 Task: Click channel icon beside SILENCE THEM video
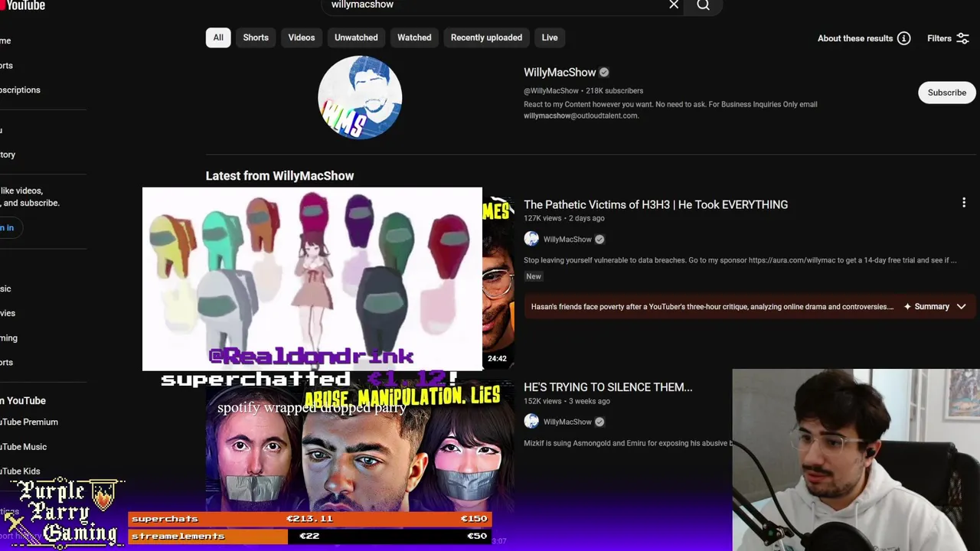point(531,421)
